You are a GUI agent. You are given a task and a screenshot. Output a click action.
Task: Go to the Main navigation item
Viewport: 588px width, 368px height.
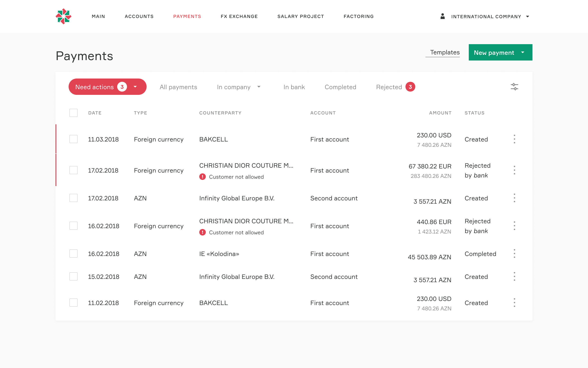pos(98,16)
